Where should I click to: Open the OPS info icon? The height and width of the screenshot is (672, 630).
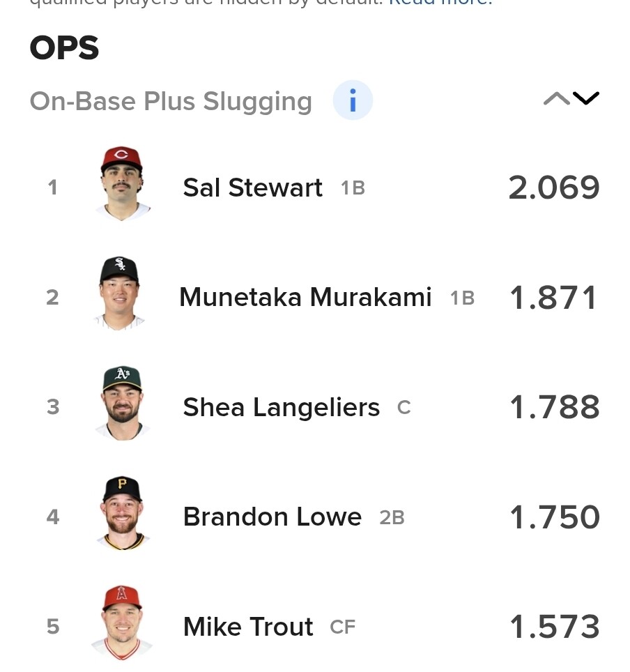353,100
